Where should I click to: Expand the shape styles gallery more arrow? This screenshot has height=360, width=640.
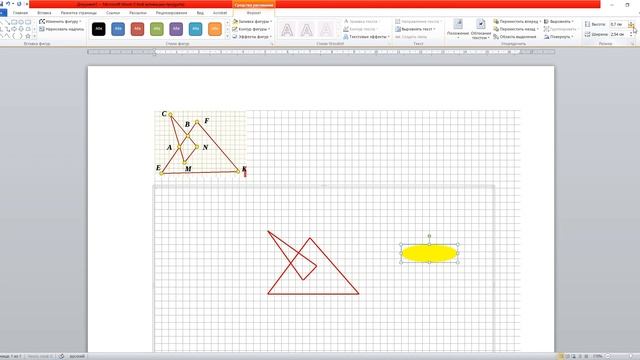click(227, 36)
